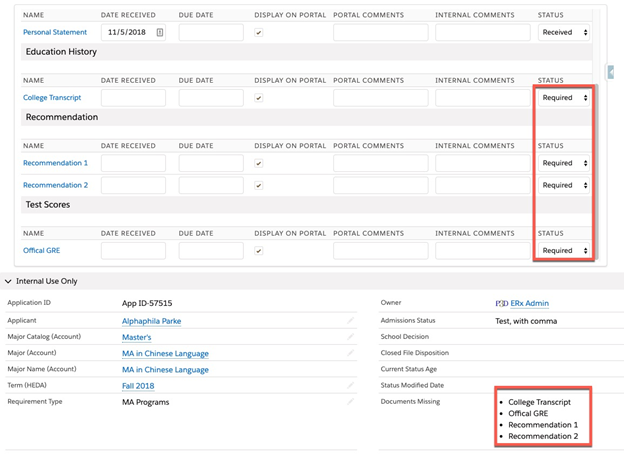Open Status dropdown for Recommendation 2
This screenshot has width=624, height=455.
(564, 185)
